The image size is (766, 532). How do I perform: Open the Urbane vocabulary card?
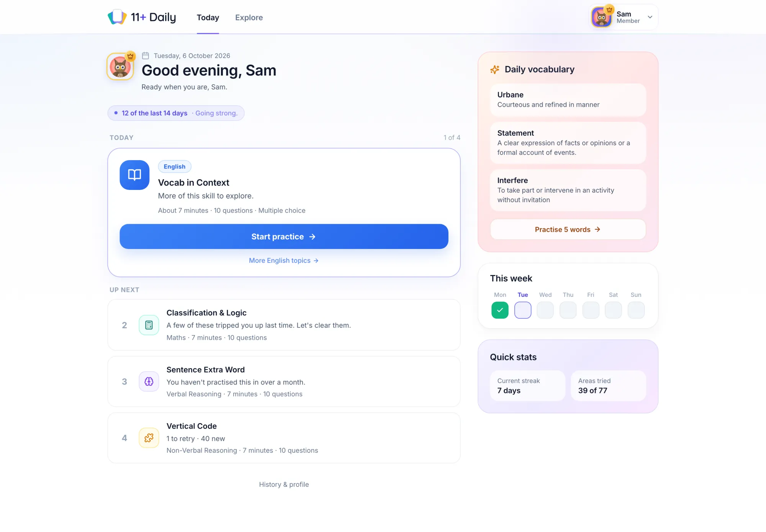click(568, 100)
